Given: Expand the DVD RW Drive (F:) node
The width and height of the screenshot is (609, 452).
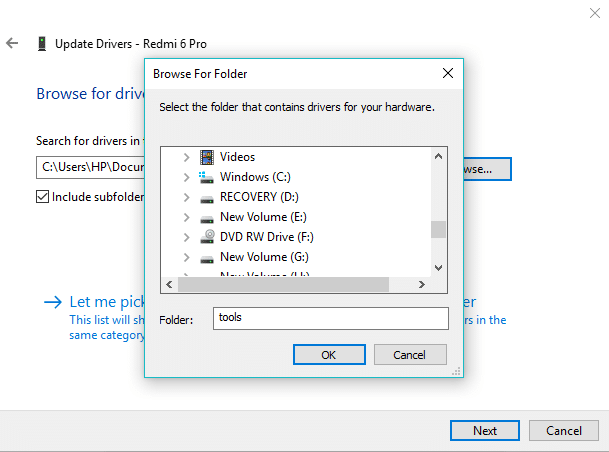Looking at the screenshot, I should (x=186, y=237).
